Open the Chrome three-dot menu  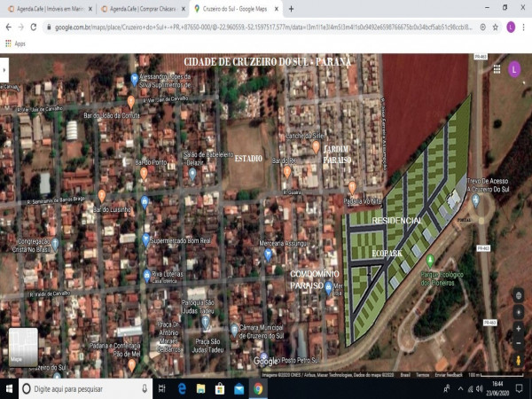click(524, 27)
